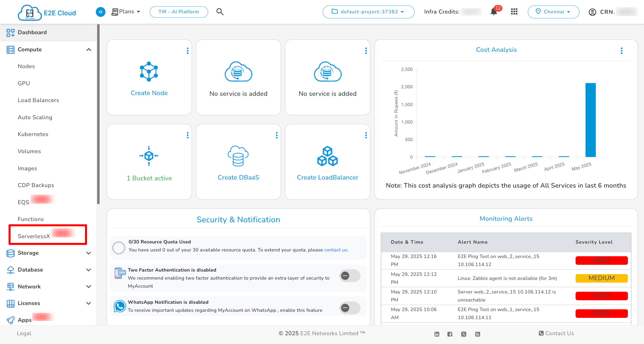
Task: Expand the Storage section in sidebar
Action: tap(28, 253)
